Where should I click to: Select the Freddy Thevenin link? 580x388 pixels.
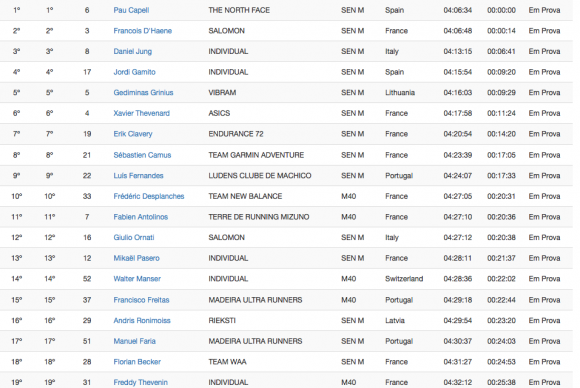click(x=140, y=382)
